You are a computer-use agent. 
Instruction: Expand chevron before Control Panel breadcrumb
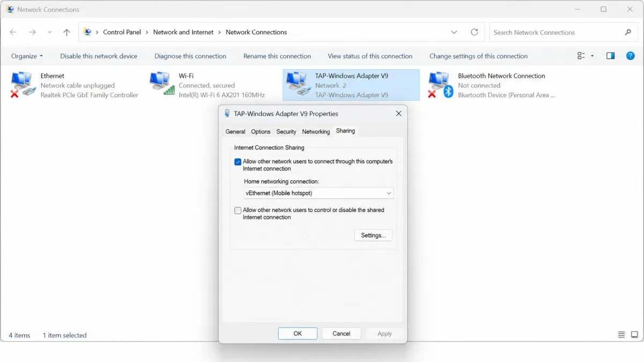[97, 32]
